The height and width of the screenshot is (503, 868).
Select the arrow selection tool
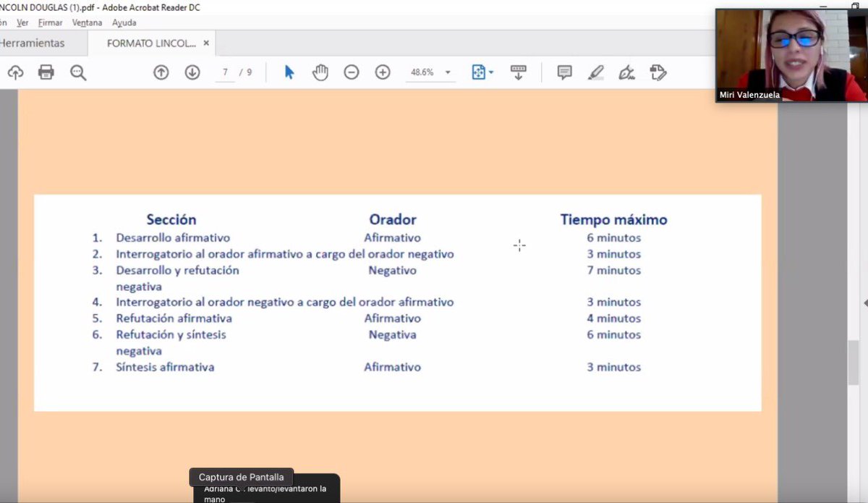click(289, 72)
